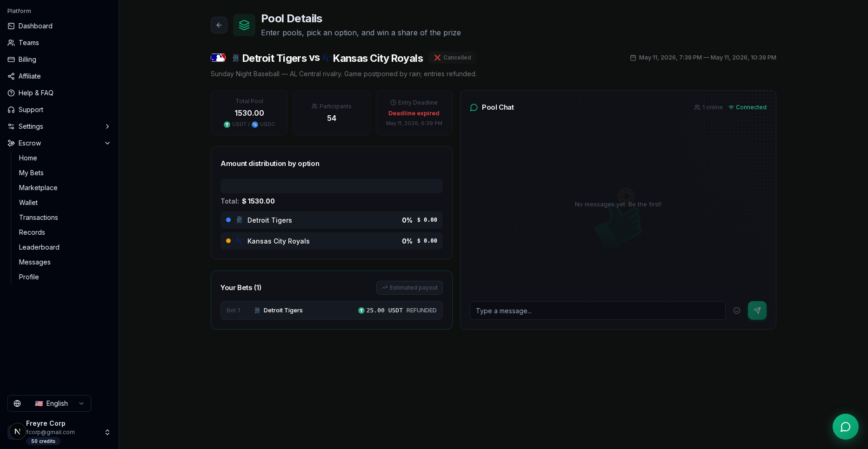Click the fcorp@gmail.com email text

(x=50, y=432)
